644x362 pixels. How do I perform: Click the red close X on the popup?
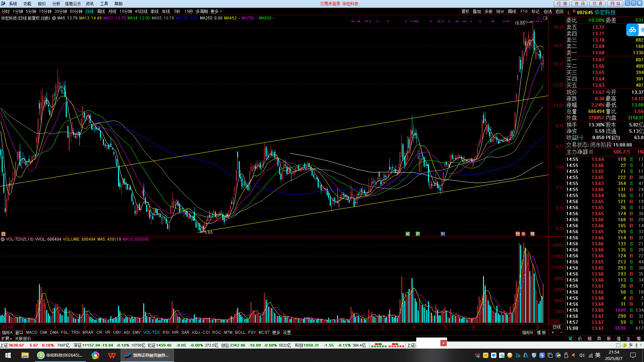(443, 343)
